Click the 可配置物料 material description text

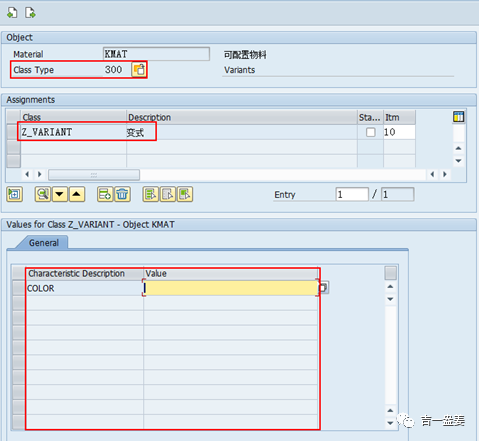pos(245,54)
